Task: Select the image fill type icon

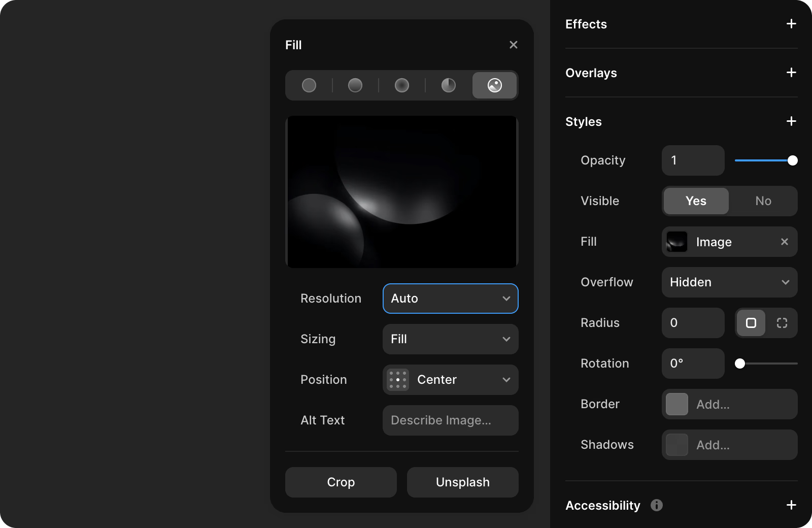Action: click(494, 85)
